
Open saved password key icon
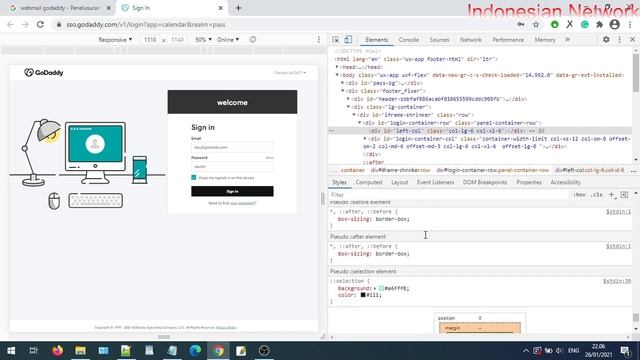(521, 24)
